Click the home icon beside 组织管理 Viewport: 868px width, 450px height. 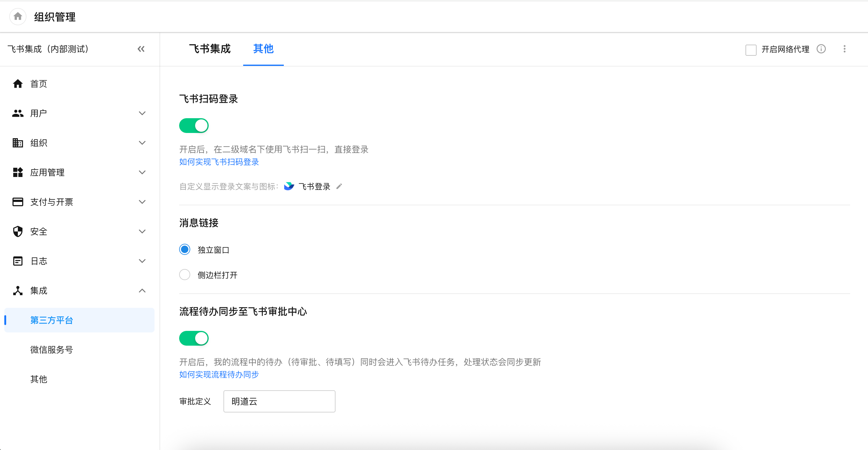(18, 17)
